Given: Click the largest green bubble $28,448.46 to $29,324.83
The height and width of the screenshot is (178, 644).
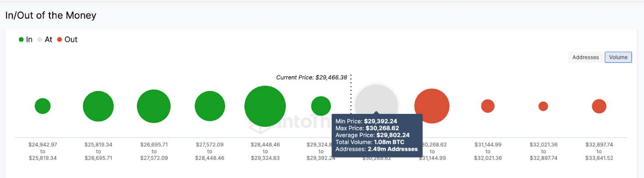Looking at the screenshot, I should [265, 106].
